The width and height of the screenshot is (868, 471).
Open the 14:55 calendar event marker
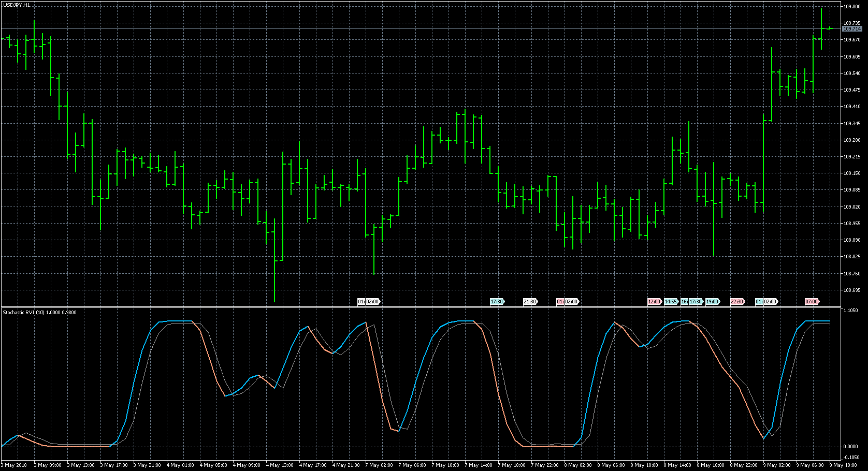671,301
